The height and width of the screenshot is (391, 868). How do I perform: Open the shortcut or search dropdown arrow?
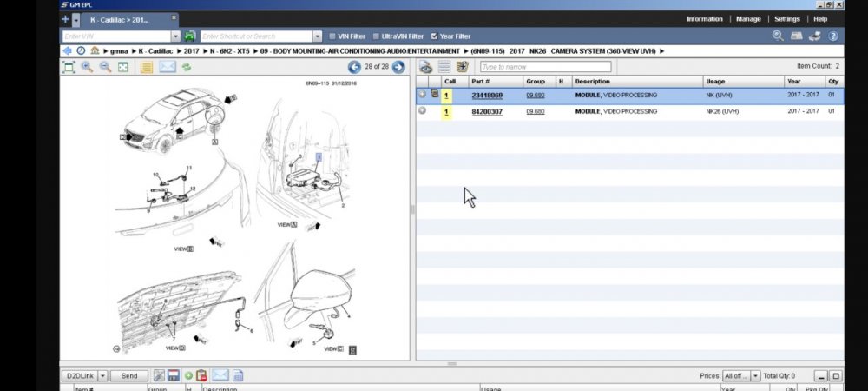[317, 36]
